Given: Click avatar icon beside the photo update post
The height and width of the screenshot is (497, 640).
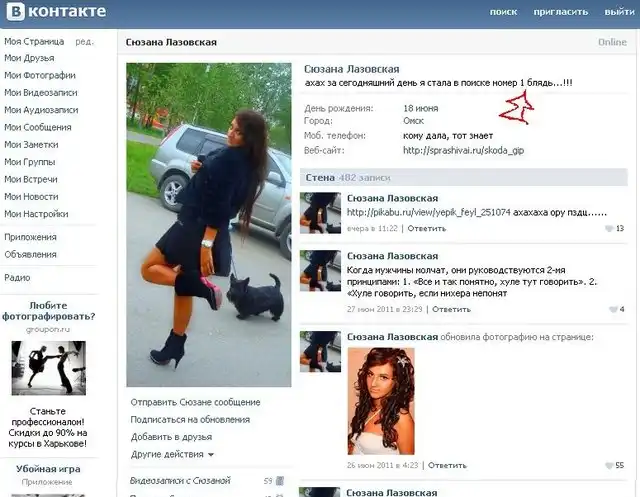Looking at the screenshot, I should (320, 351).
